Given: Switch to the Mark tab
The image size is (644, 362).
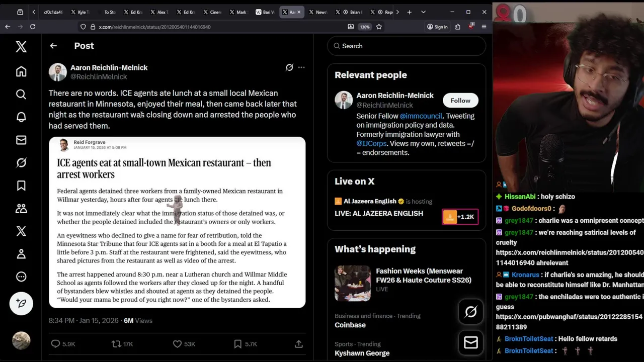Looking at the screenshot, I should (x=238, y=12).
